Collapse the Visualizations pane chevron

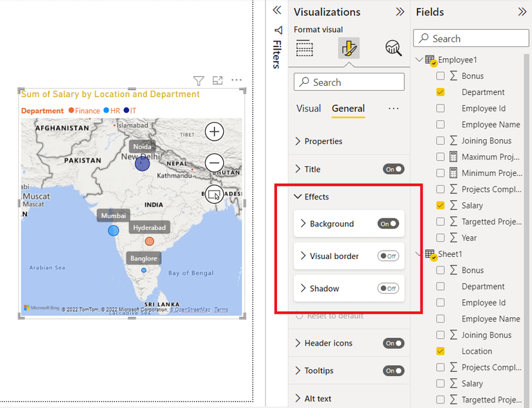tap(400, 12)
